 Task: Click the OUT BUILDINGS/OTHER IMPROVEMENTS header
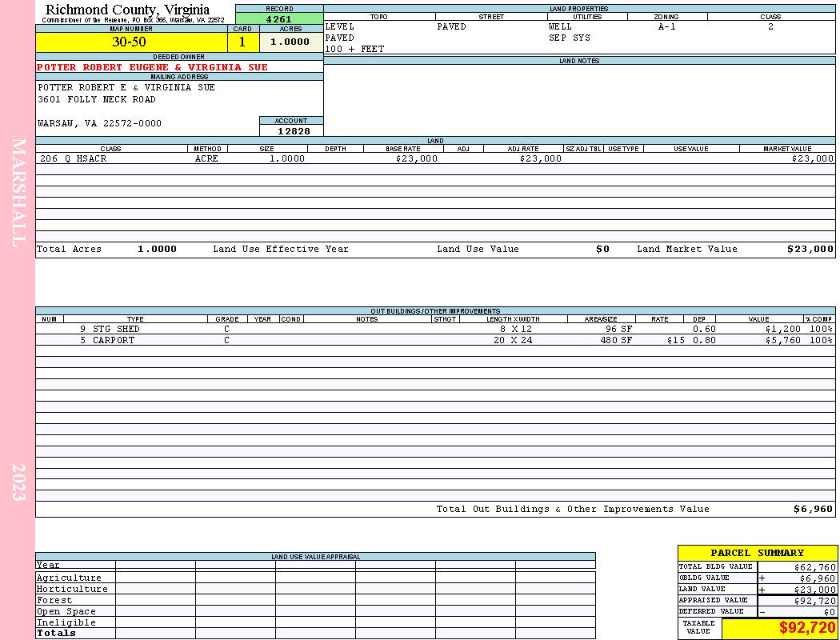pyautogui.click(x=435, y=310)
